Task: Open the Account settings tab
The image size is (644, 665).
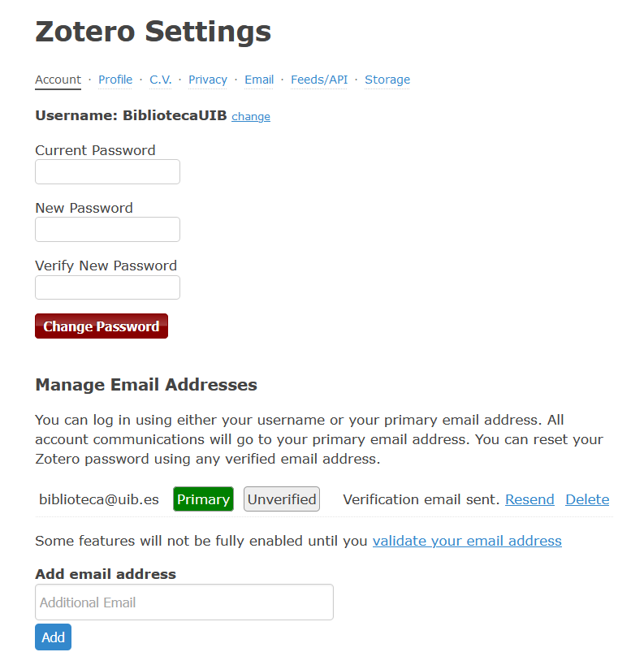Action: coord(58,80)
